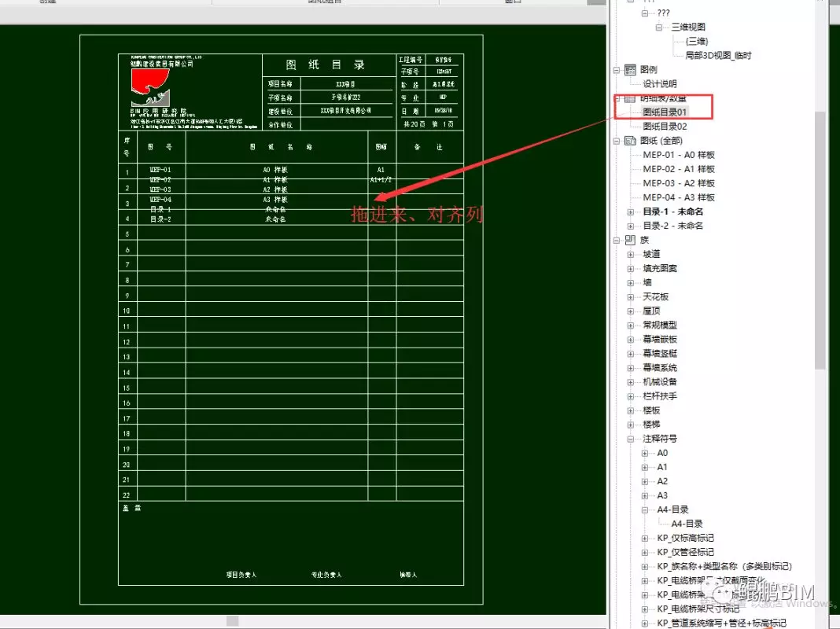
Task: Expand the 坡道 family category
Action: point(632,254)
